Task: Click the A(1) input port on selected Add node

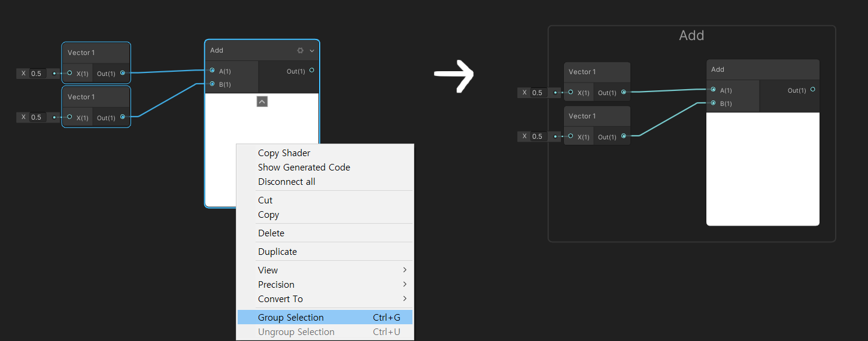Action: pos(212,71)
